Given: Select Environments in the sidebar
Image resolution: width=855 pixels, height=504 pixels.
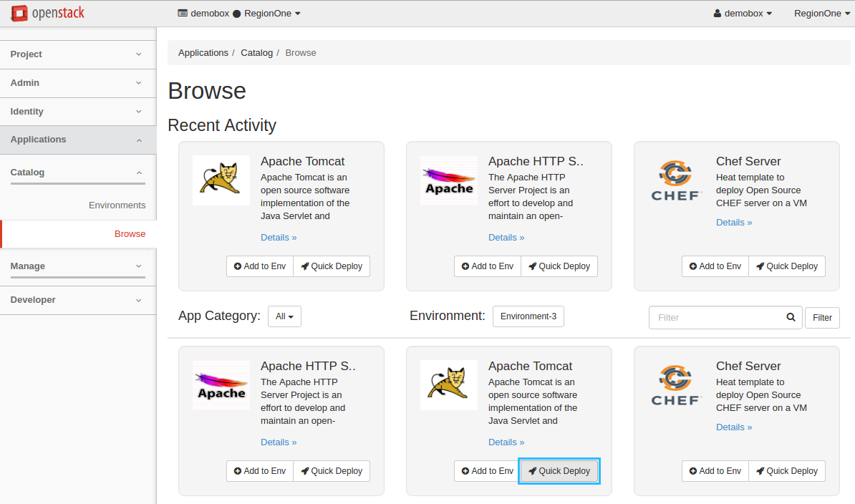Looking at the screenshot, I should [x=117, y=205].
